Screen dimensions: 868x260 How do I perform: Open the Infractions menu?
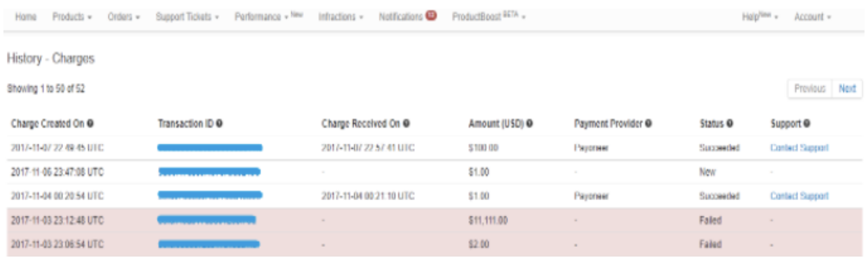click(x=341, y=17)
